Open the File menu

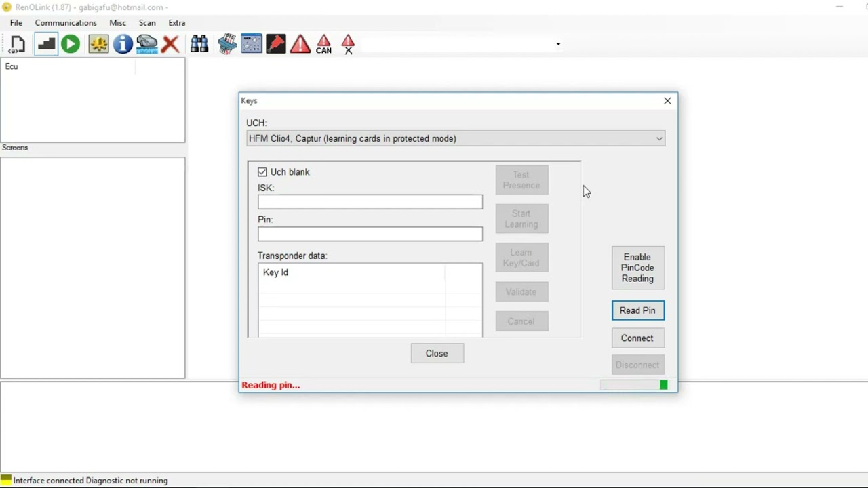pos(16,23)
